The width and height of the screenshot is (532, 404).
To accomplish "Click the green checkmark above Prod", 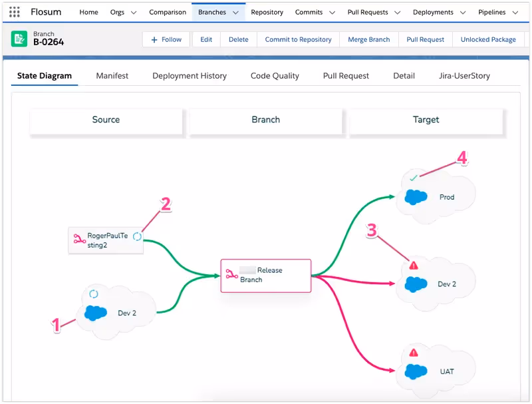I will tap(413, 178).
